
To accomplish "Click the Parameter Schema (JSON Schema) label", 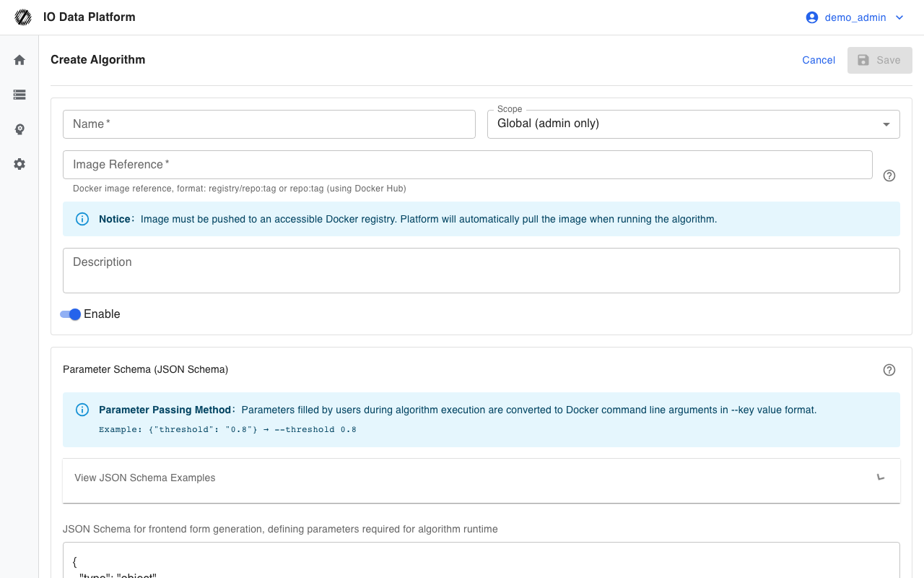I will [145, 369].
